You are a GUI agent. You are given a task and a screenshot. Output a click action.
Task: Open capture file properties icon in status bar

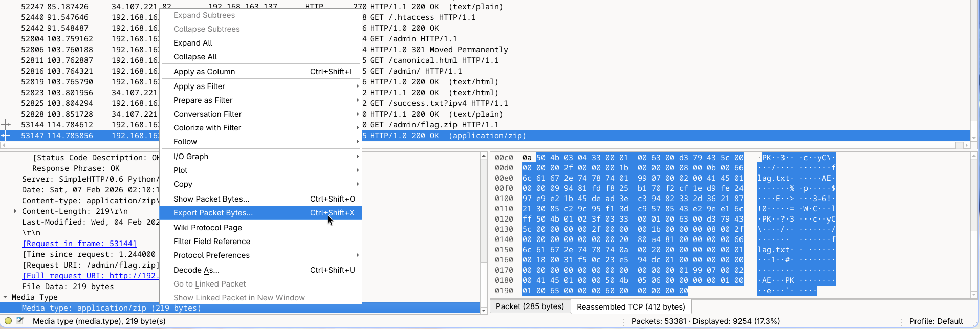tap(20, 321)
